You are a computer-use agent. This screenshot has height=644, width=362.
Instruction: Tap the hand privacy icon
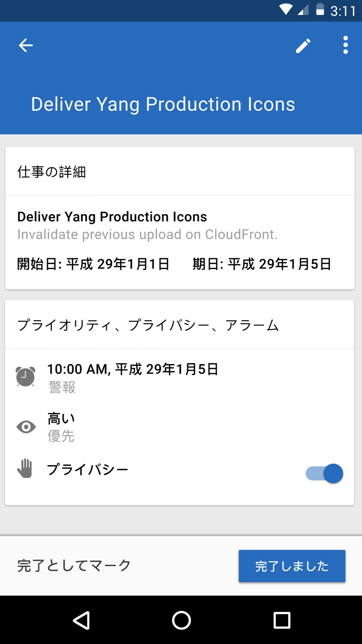tap(25, 469)
